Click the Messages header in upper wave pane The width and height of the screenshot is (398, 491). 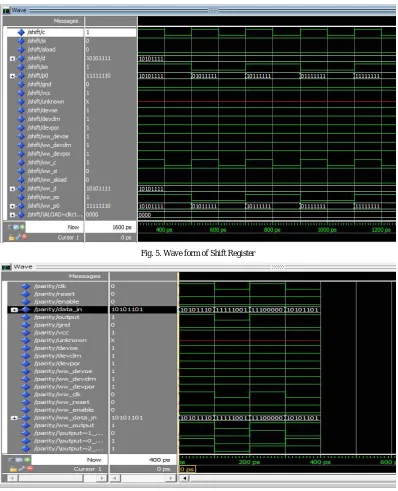[x=66, y=21]
